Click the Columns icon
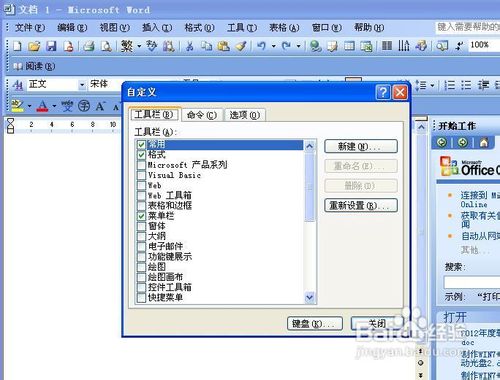Viewport: 500px width, 380px height. (387, 46)
